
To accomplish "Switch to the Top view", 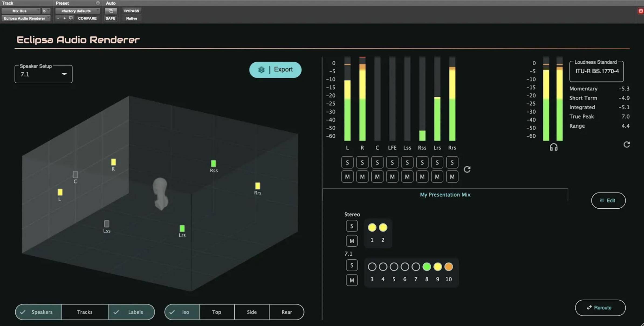I will click(x=217, y=312).
